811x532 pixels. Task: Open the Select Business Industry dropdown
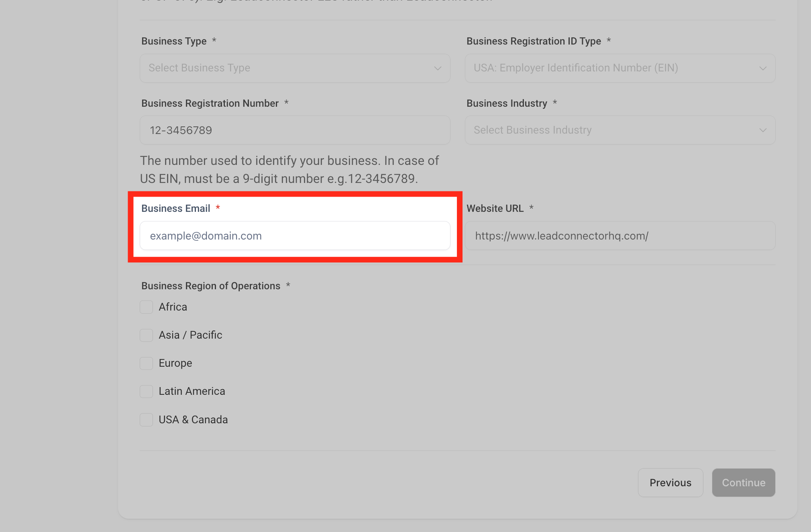[619, 130]
